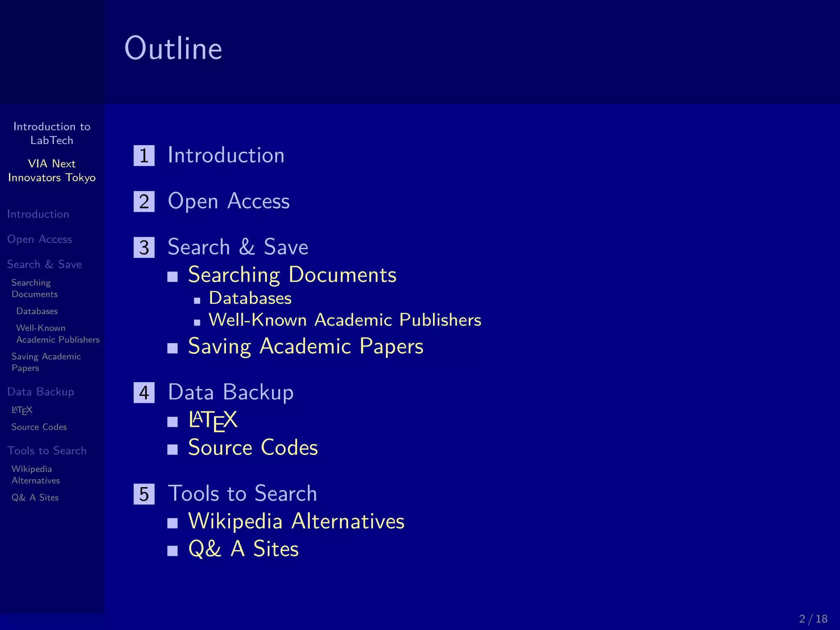This screenshot has width=840, height=630.
Task: Open the sidebar Source Codes entry
Action: pos(39,427)
